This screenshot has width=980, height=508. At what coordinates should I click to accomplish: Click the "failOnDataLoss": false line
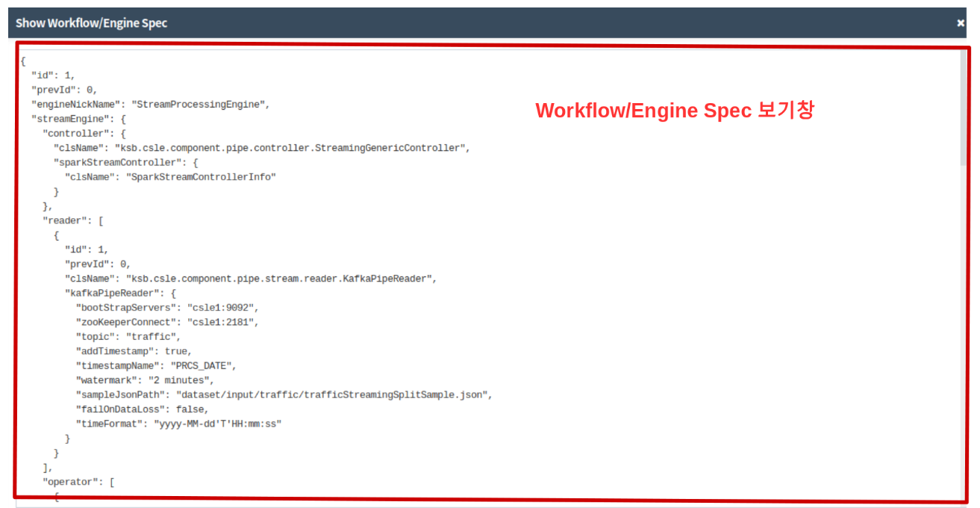pyautogui.click(x=143, y=409)
